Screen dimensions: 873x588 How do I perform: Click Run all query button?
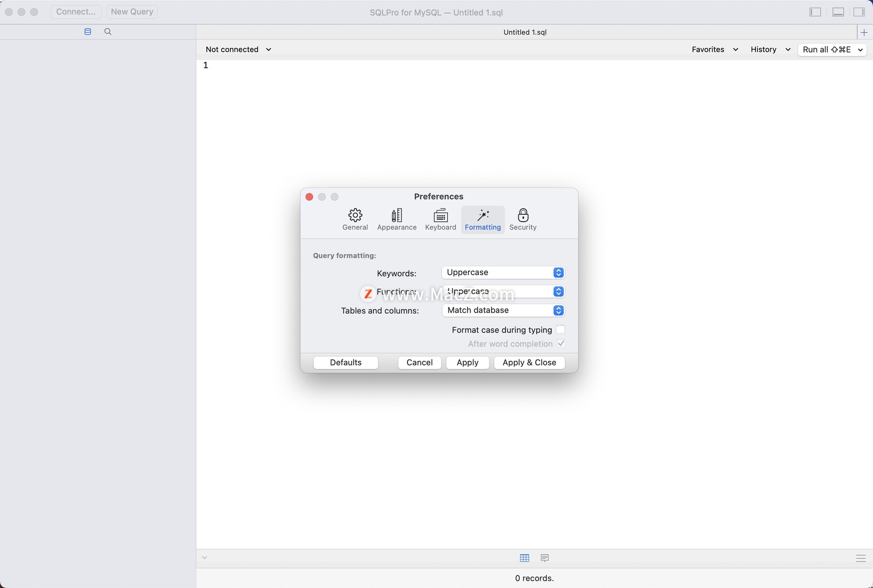(826, 50)
